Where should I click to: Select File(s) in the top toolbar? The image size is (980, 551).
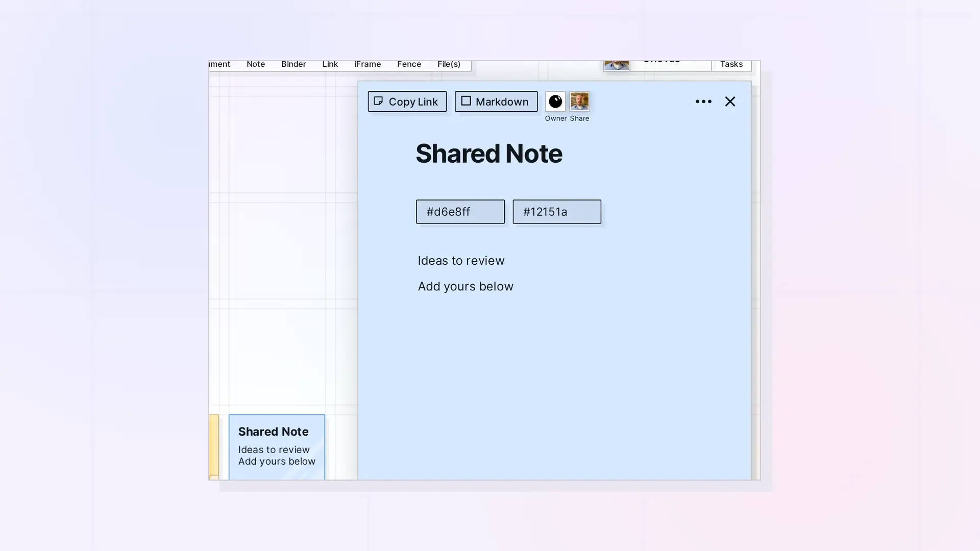(x=449, y=64)
